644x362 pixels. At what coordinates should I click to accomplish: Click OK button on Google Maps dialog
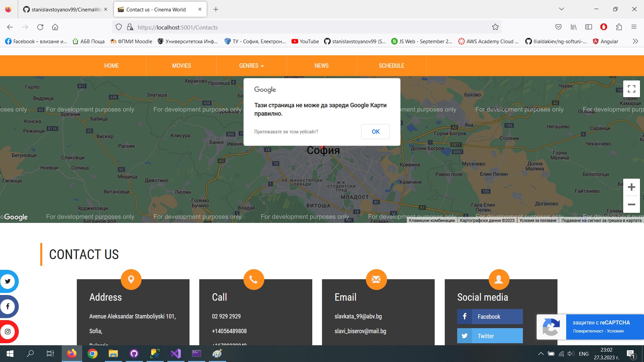pos(376,131)
